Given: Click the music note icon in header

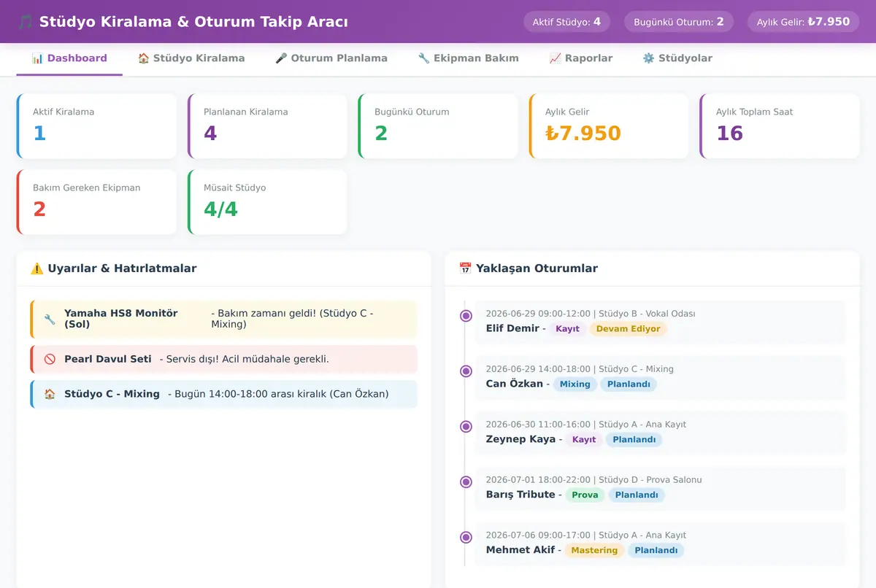Looking at the screenshot, I should [x=25, y=22].
